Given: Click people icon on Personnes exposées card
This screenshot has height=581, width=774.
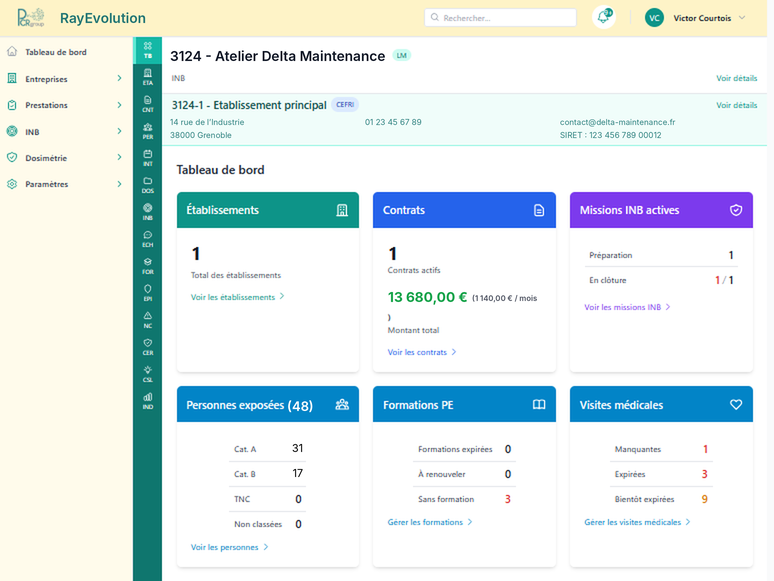Looking at the screenshot, I should pyautogui.click(x=342, y=405).
